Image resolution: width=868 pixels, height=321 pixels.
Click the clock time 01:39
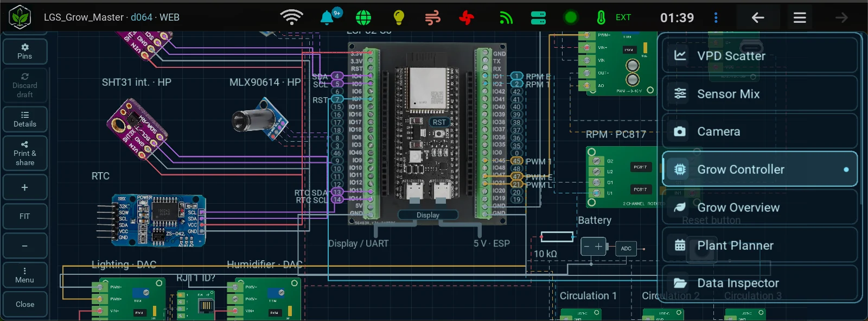click(x=676, y=18)
